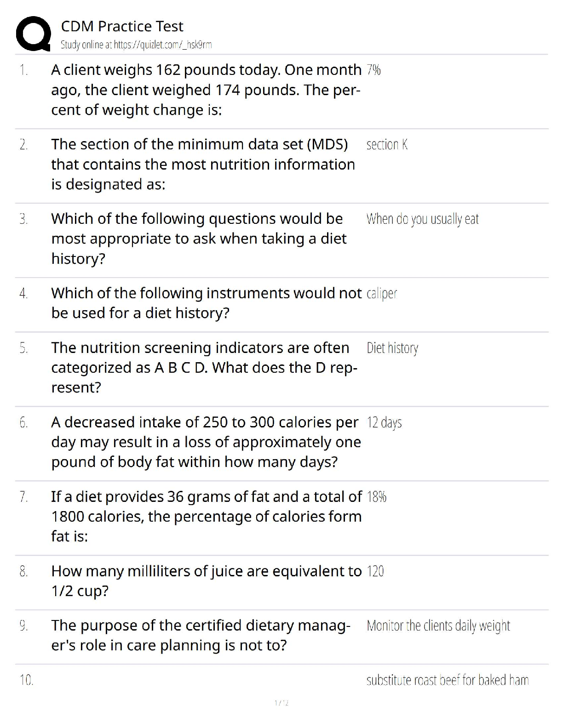Select the nutrition screening indicators question
The width and height of the screenshot is (563, 728).
click(x=204, y=367)
